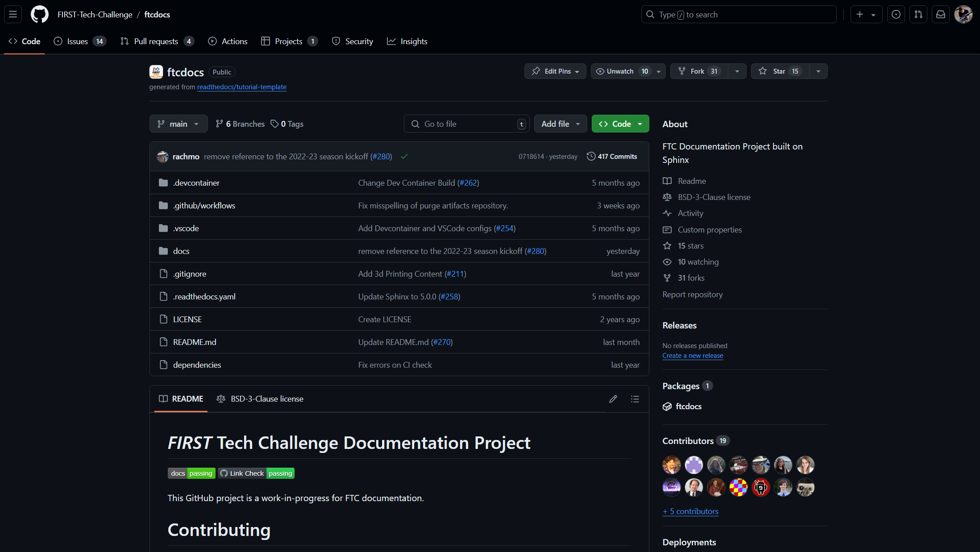This screenshot has width=980, height=552.
Task: Open the hamburger navigation menu
Action: click(13, 14)
